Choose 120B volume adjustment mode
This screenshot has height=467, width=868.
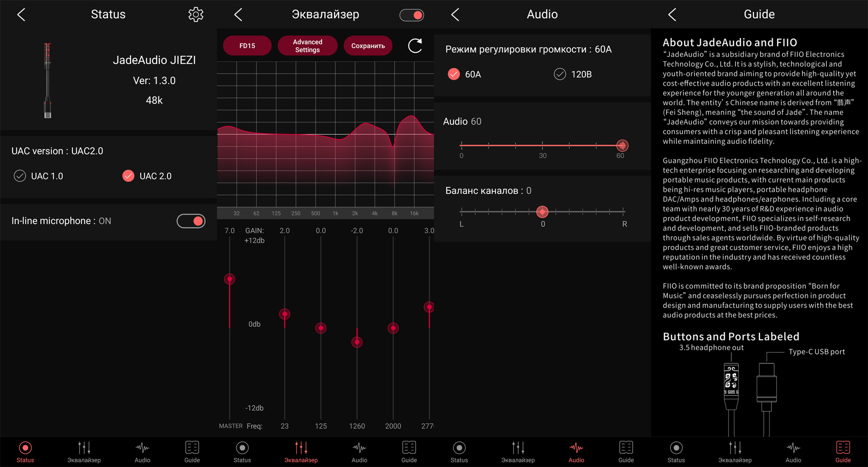click(x=573, y=74)
